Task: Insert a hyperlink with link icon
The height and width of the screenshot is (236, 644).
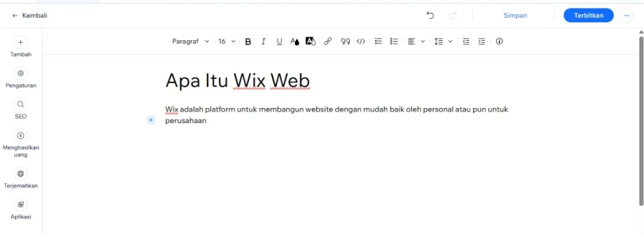Action: (x=327, y=41)
